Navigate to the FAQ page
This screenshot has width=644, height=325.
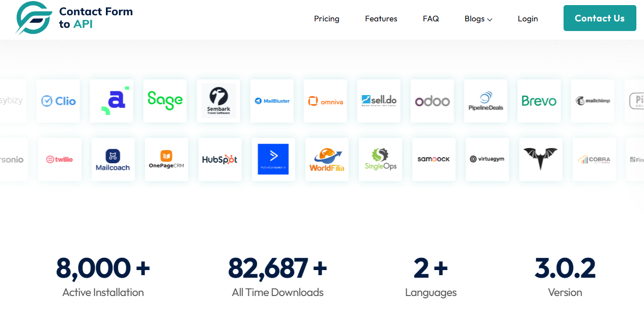coord(431,19)
